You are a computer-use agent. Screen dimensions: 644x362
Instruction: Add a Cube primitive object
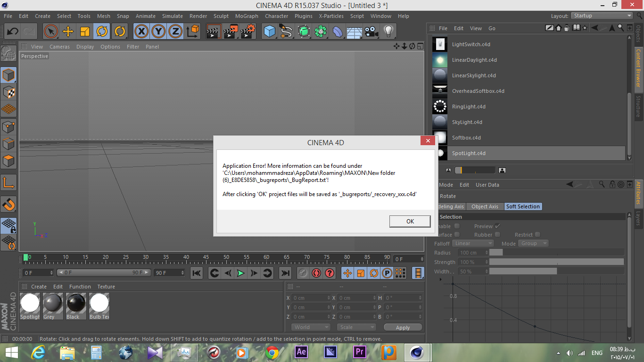click(270, 32)
